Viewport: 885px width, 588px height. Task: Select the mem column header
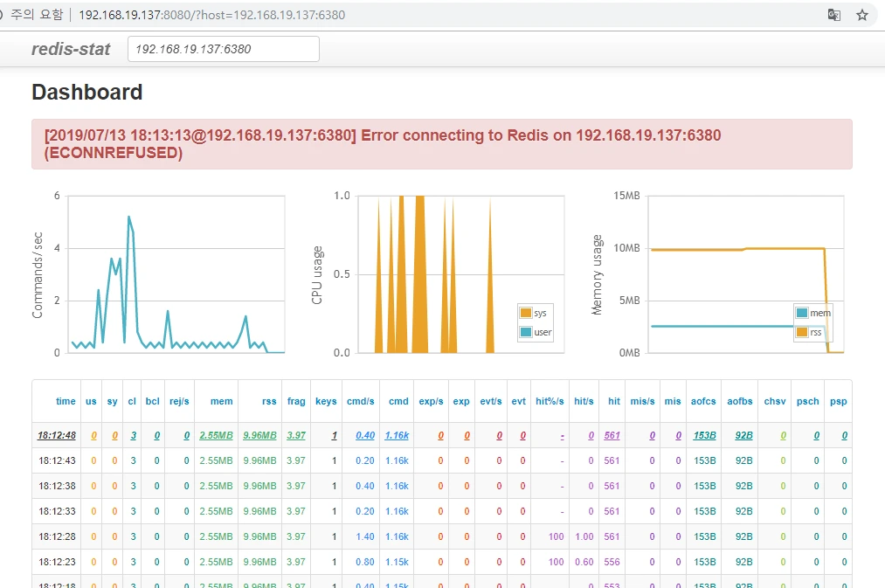[221, 401]
